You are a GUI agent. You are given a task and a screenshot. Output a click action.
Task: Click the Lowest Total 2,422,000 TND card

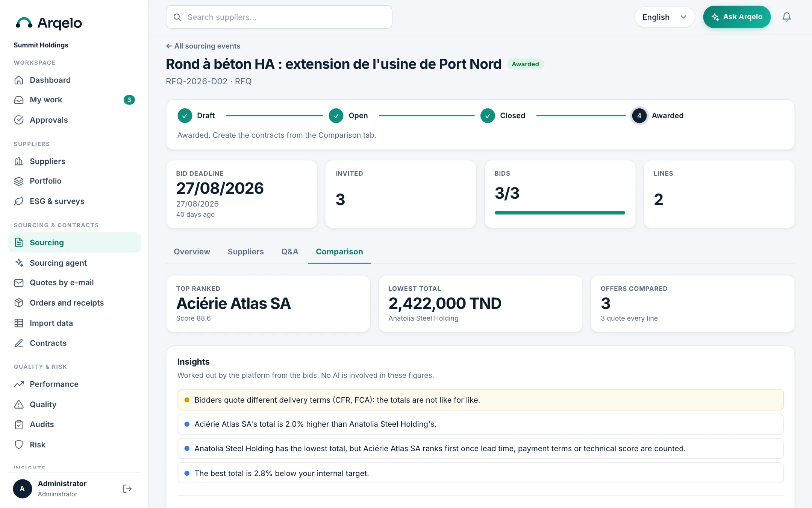click(x=480, y=304)
